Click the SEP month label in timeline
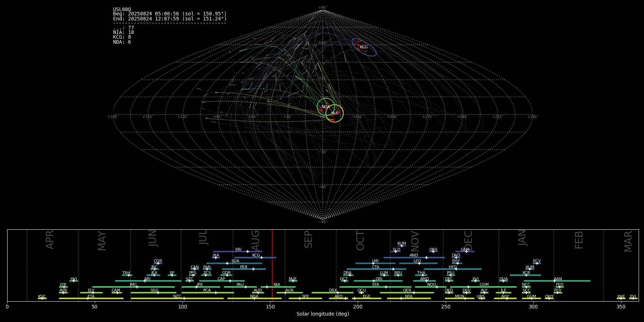The image size is (644, 322). click(x=308, y=239)
